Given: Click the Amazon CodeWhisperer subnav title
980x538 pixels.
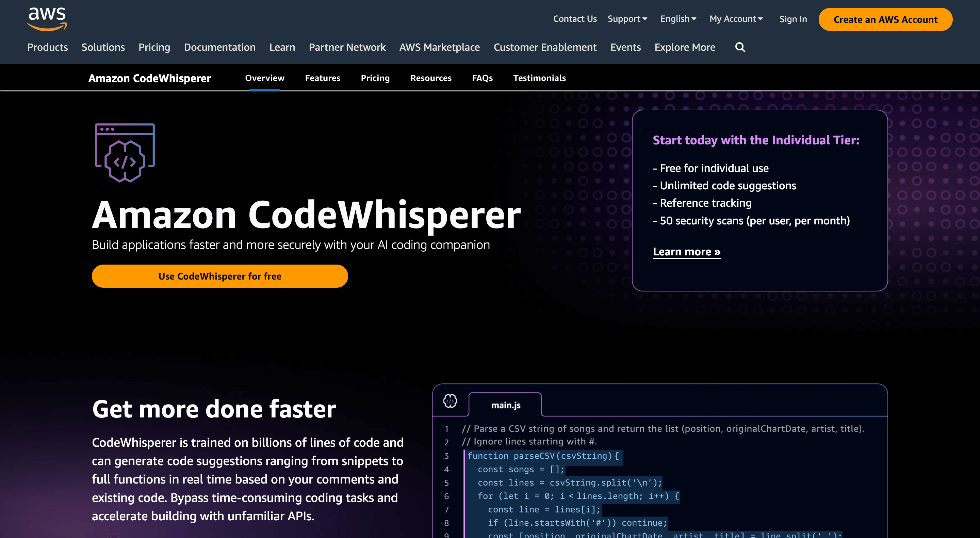Looking at the screenshot, I should (149, 78).
